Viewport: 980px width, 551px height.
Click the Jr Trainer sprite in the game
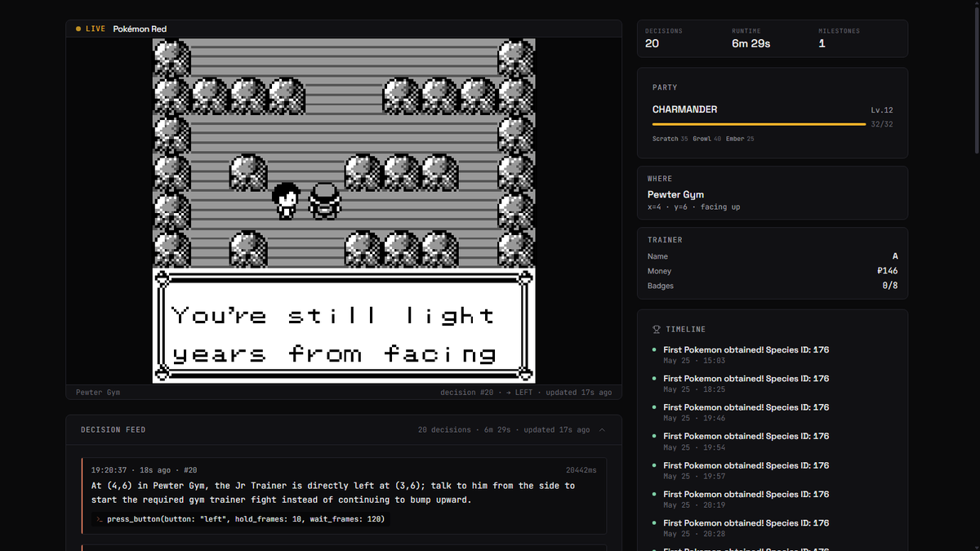point(285,201)
